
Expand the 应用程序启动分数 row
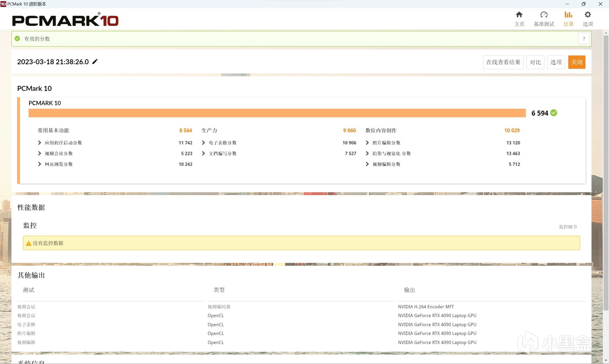coord(40,143)
